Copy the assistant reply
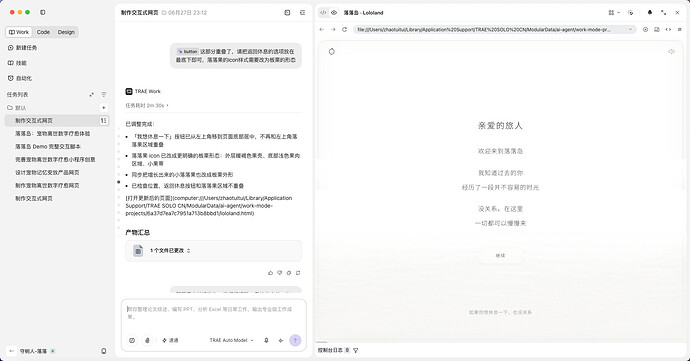The height and width of the screenshot is (361, 690). click(289, 273)
